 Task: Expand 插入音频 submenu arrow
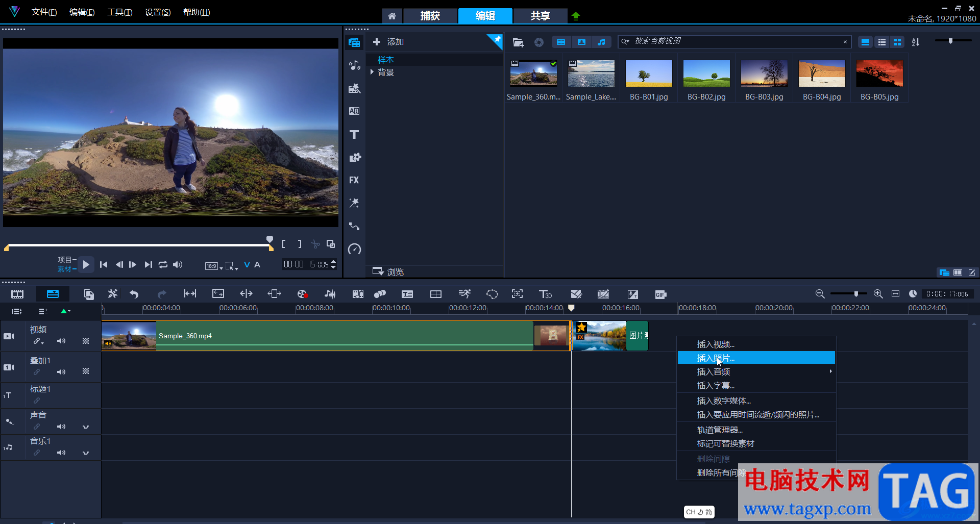[x=830, y=371]
